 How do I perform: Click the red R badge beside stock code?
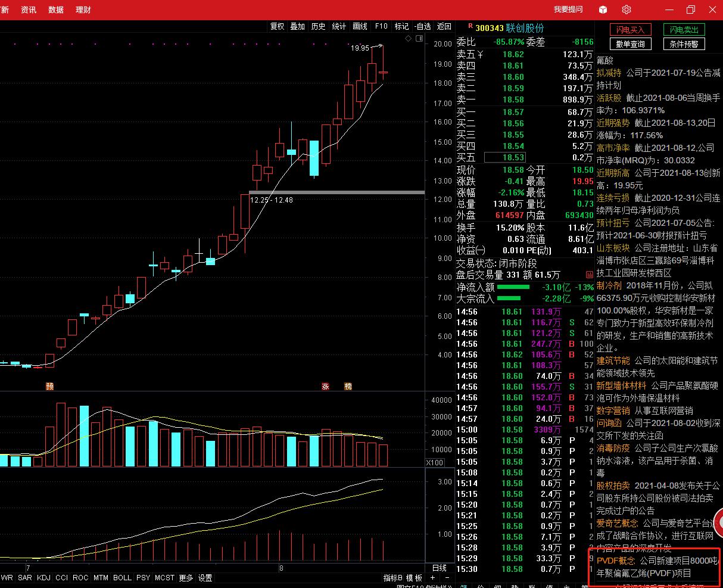pos(470,26)
